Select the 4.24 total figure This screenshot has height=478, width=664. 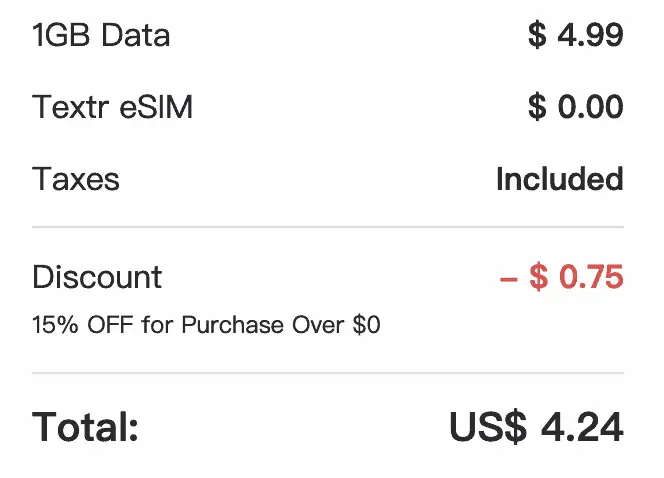point(582,427)
